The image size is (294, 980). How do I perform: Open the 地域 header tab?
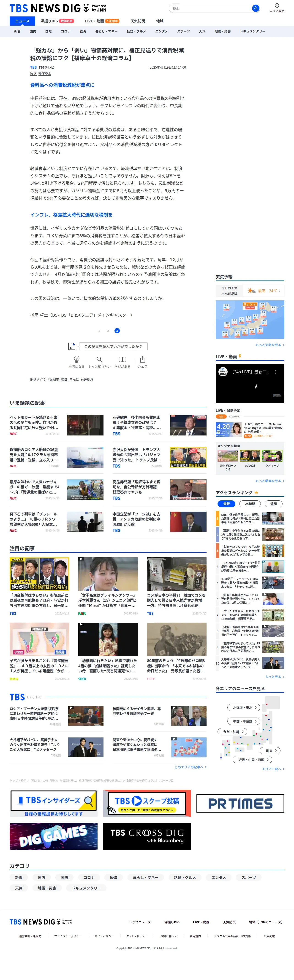point(160,21)
